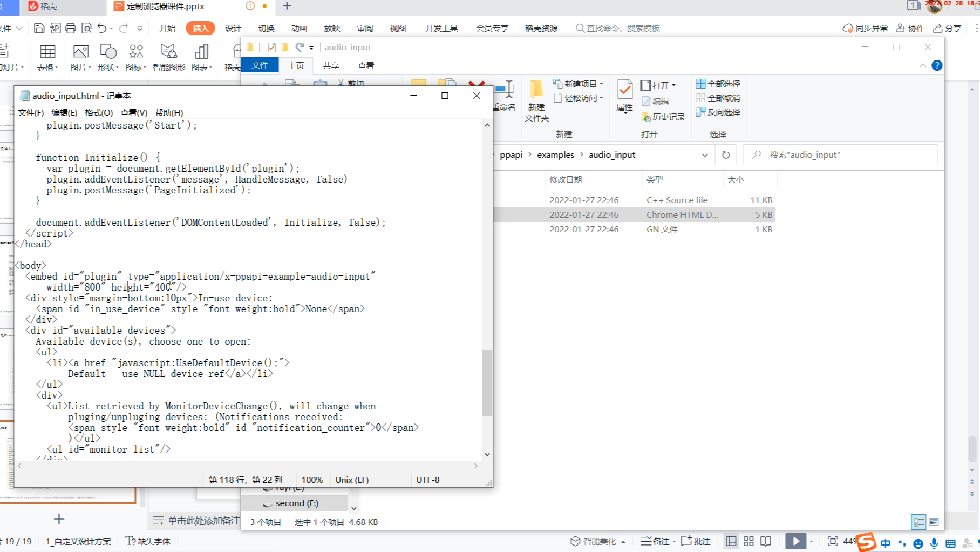Open WPS 开发工具 ribbon tab
Image resolution: width=980 pixels, height=552 pixels.
point(441,28)
